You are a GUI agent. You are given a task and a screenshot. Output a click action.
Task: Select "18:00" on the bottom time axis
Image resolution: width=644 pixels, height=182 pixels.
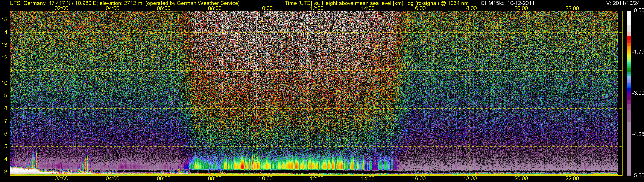[x=470, y=179]
